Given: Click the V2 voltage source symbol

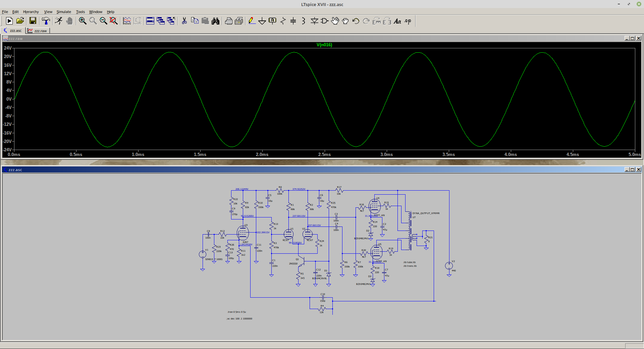Looking at the screenshot, I should tap(449, 266).
